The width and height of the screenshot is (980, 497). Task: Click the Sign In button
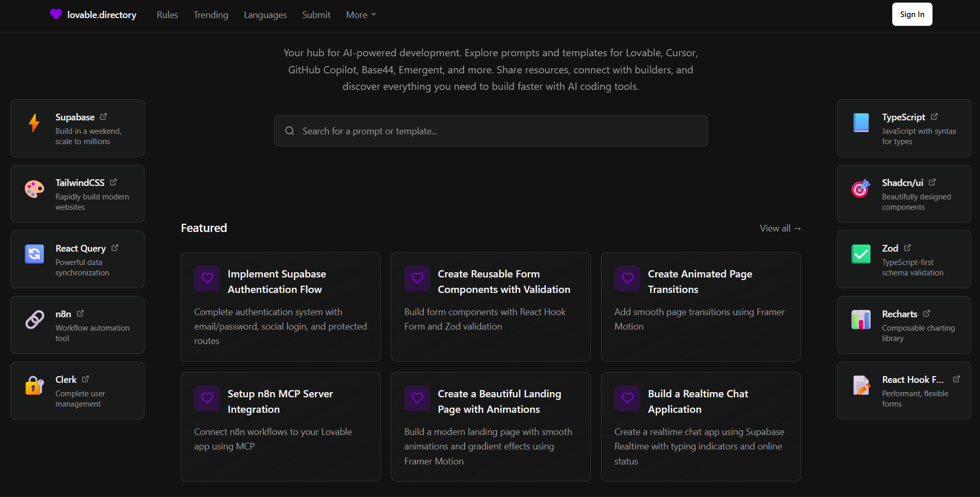tap(912, 14)
